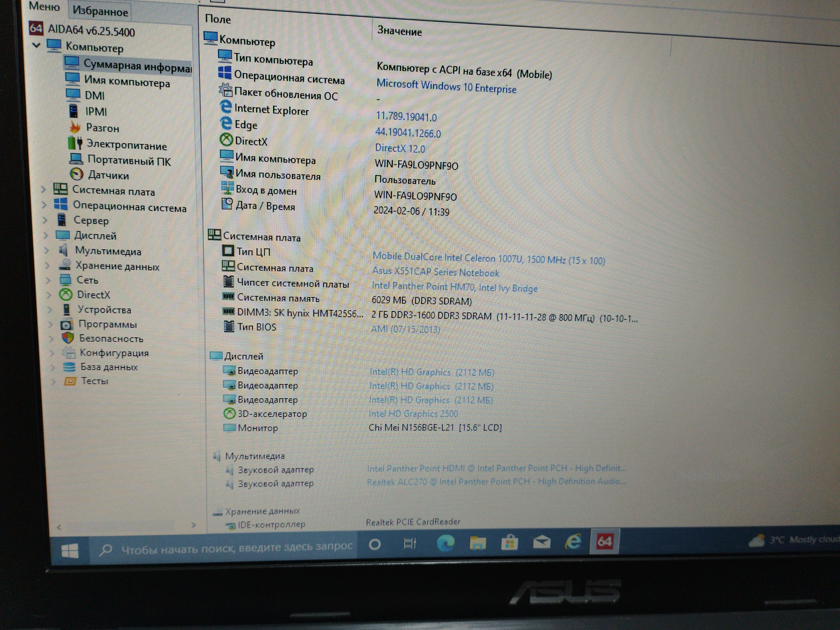Open the Microsoft Windows 10 Enterprise link

pos(446,86)
